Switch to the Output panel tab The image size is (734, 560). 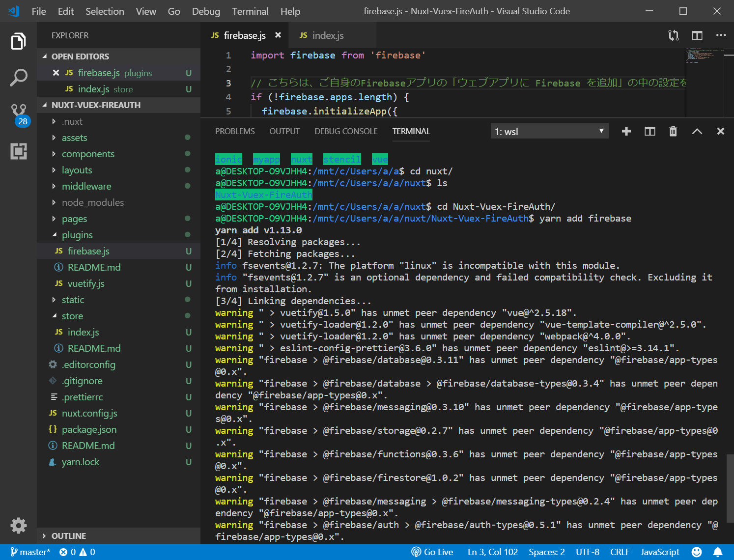pyautogui.click(x=284, y=131)
